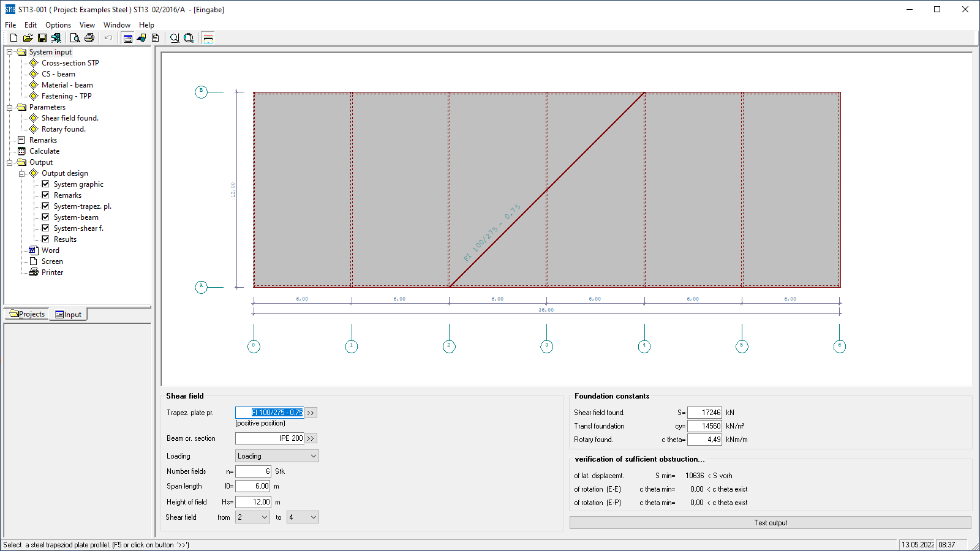The width and height of the screenshot is (980, 551).
Task: Click the colored lines layer icon
Action: (208, 38)
